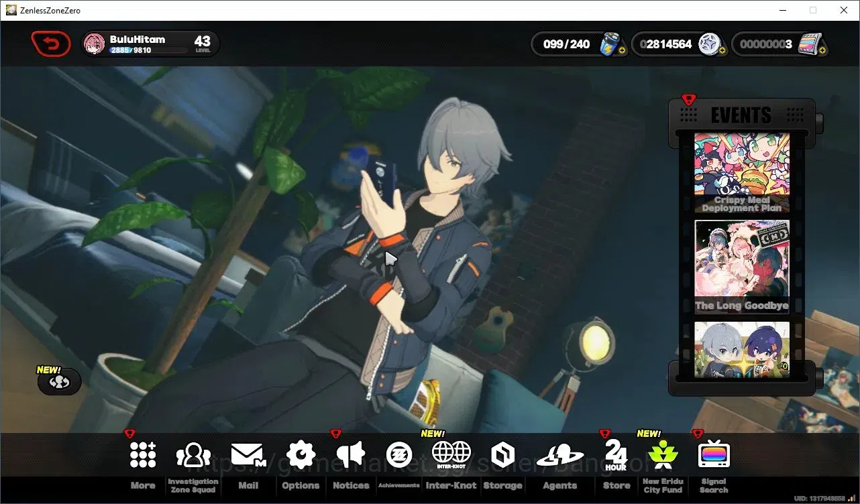Open The Long Goodbye event
The width and height of the screenshot is (860, 504).
pos(742,267)
